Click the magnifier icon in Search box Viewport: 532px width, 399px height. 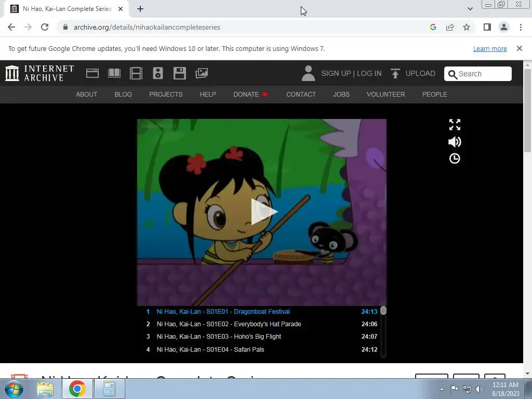[x=453, y=74]
